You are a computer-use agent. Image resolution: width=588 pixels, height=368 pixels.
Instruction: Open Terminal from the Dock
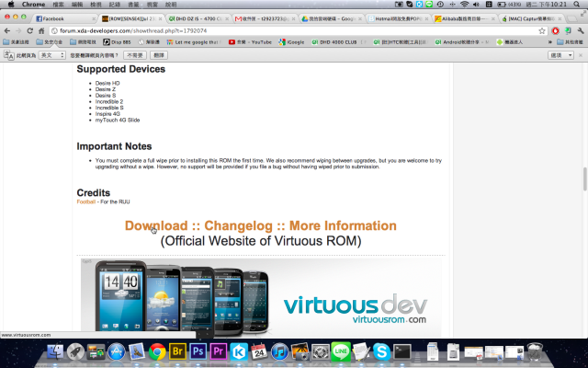[x=402, y=352]
